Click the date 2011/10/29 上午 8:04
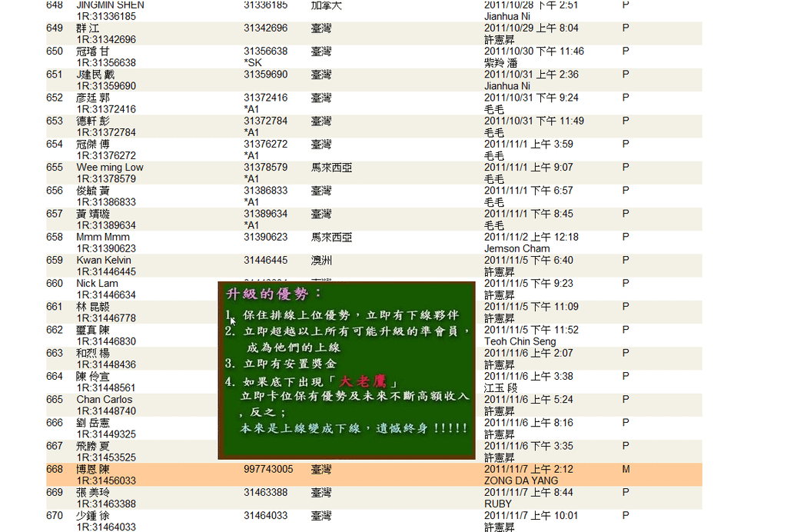Image resolution: width=787 pixels, height=532 pixels. pos(531,28)
